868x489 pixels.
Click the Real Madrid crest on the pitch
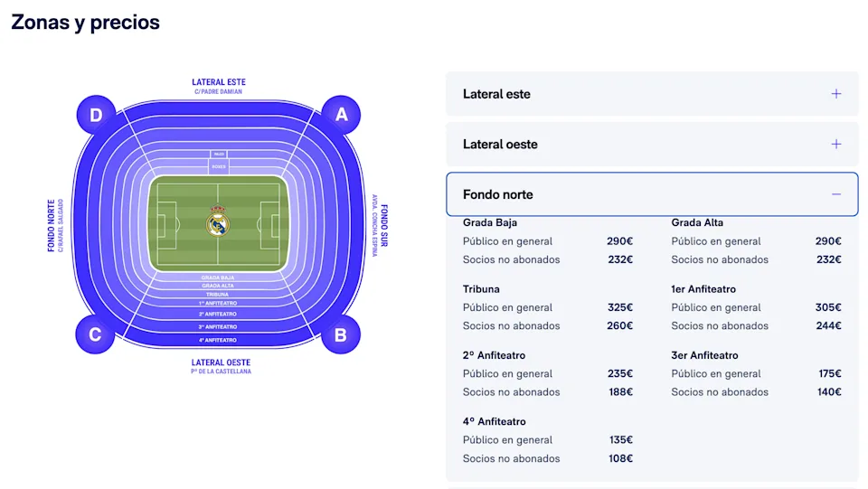217,221
